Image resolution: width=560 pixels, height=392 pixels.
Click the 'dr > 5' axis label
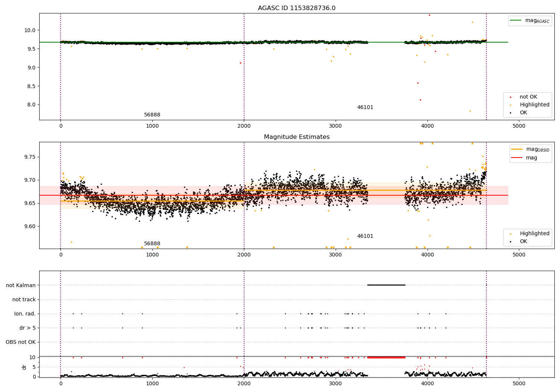[28, 328]
